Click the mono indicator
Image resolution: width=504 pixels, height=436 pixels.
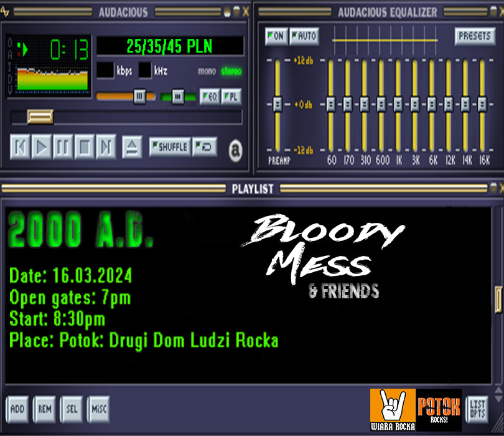(x=207, y=71)
